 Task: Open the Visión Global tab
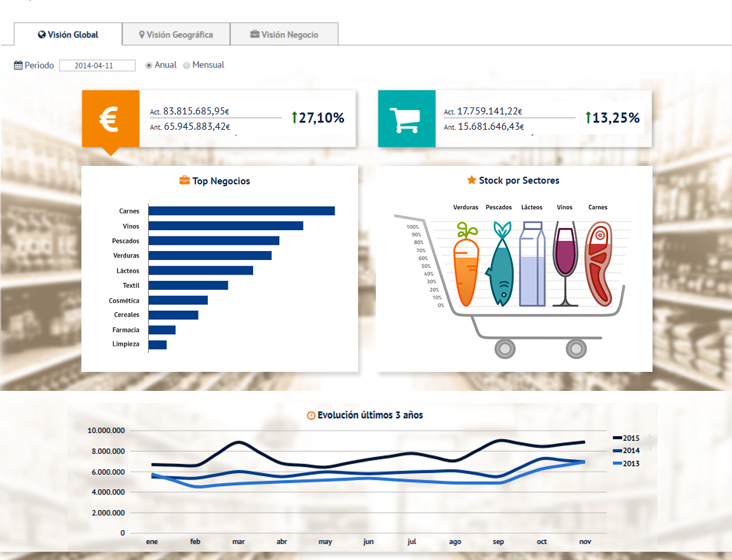pyautogui.click(x=68, y=34)
